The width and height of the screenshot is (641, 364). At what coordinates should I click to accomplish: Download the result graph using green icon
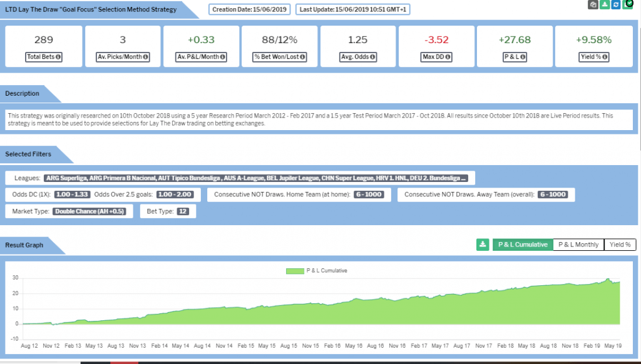point(483,245)
